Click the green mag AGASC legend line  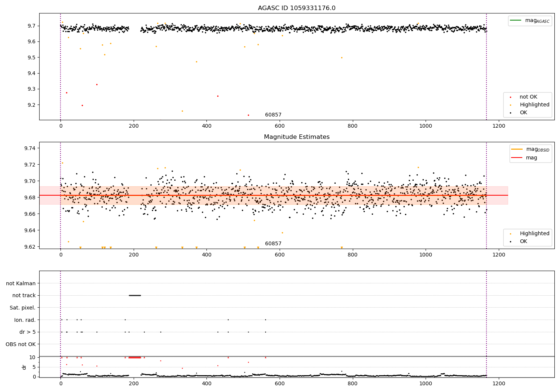(516, 21)
